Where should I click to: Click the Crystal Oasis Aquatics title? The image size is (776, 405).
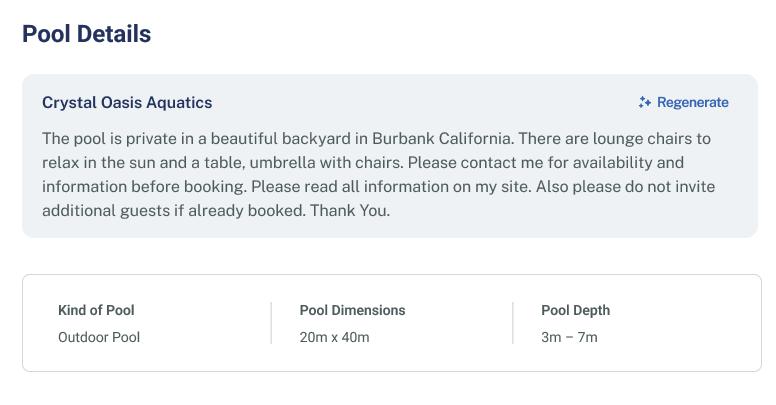click(x=127, y=102)
